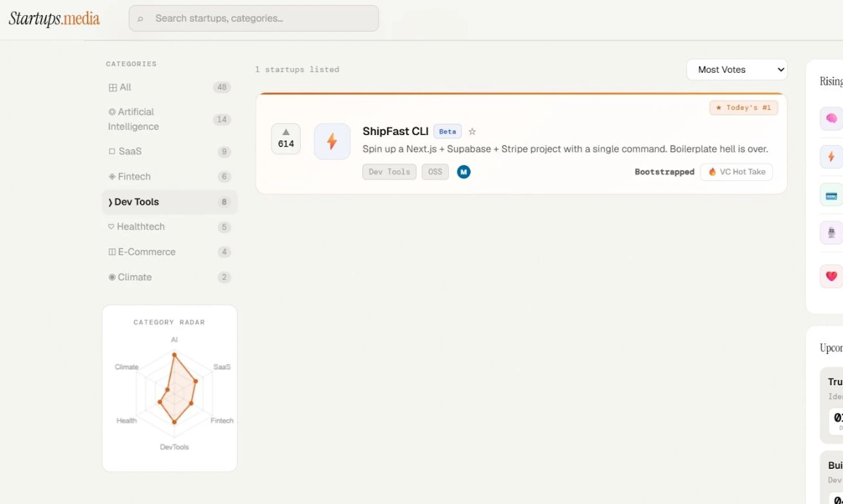Select Artificial Intelligence category
Screen dimensions: 843x504
[169, 119]
